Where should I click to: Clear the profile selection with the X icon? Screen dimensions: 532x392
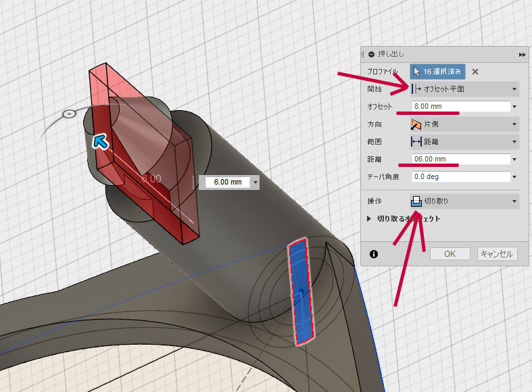point(475,71)
